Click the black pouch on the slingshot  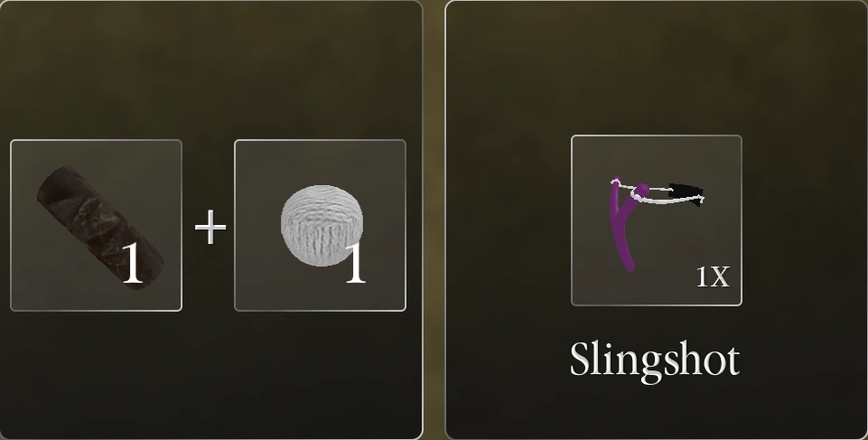[x=686, y=194]
